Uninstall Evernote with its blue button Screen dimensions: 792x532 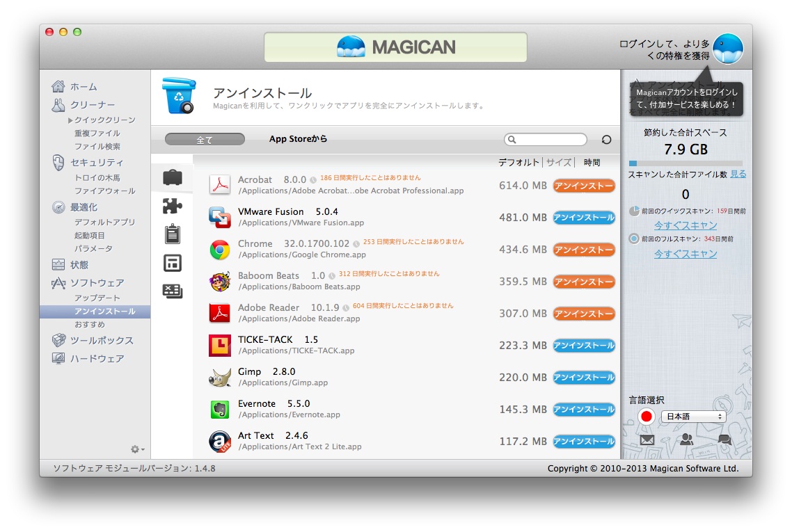[x=584, y=410]
